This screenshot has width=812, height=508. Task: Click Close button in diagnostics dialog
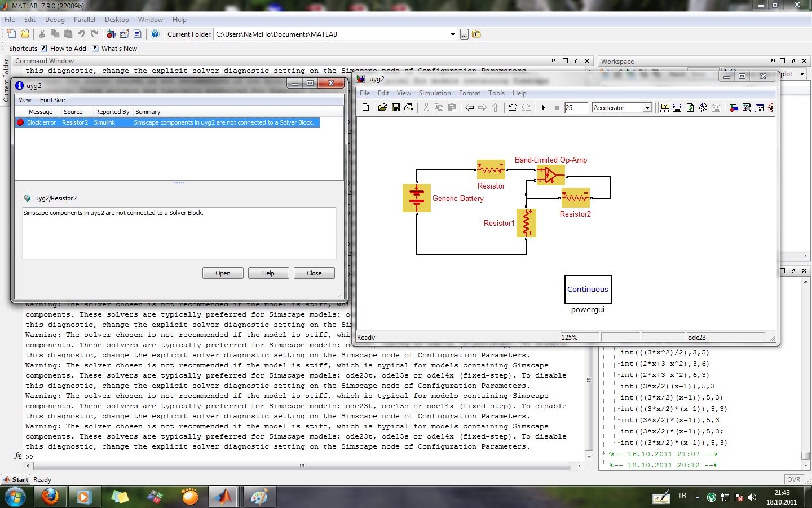(314, 273)
